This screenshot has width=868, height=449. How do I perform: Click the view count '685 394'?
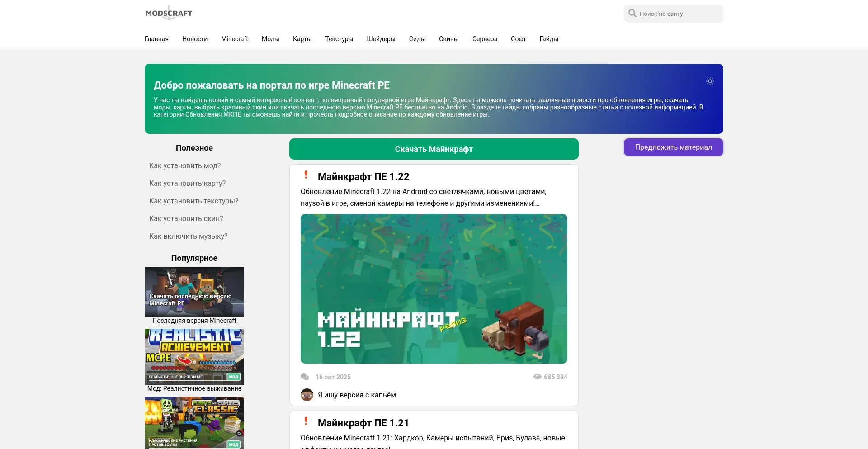pos(556,377)
